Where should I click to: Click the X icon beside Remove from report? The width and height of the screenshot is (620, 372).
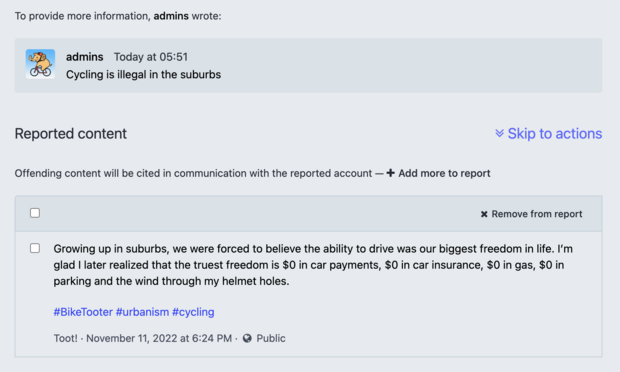click(x=484, y=214)
